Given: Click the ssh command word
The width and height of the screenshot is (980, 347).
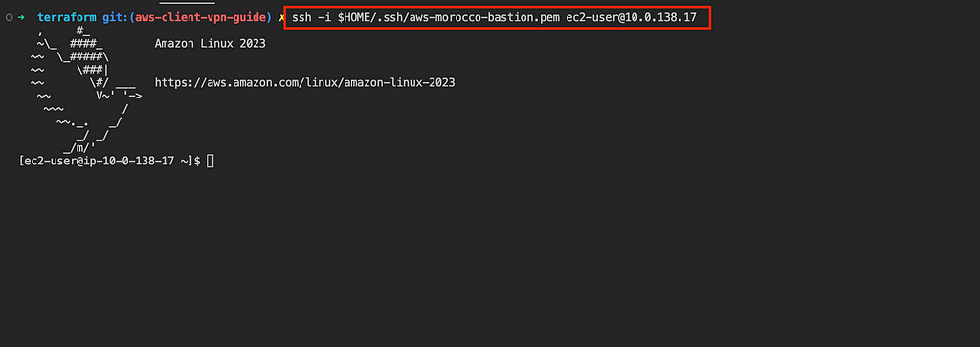Looking at the screenshot, I should click(x=301, y=17).
